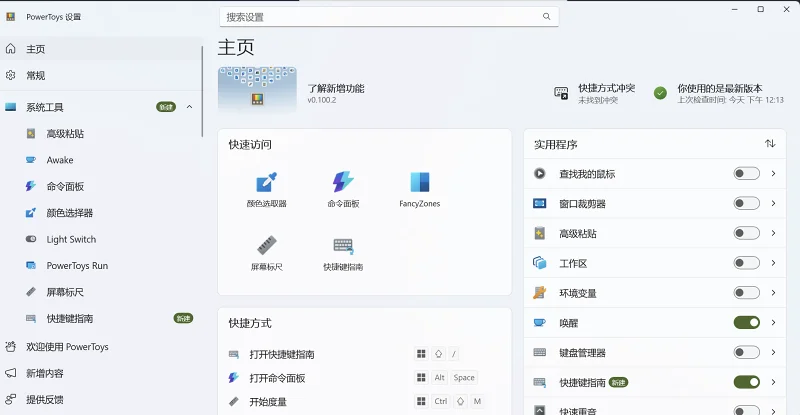Sort the 实用程序 list with sort icon
The width and height of the screenshot is (800, 415).
click(x=770, y=144)
